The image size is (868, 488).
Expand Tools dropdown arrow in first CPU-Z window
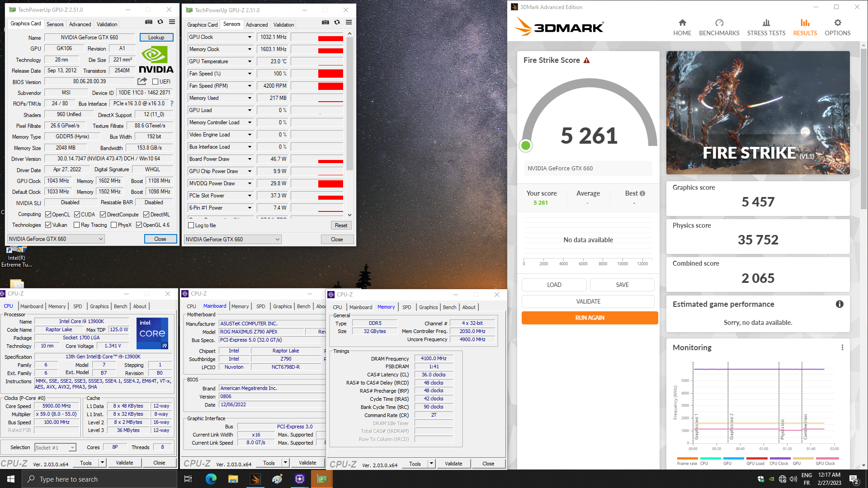(102, 463)
